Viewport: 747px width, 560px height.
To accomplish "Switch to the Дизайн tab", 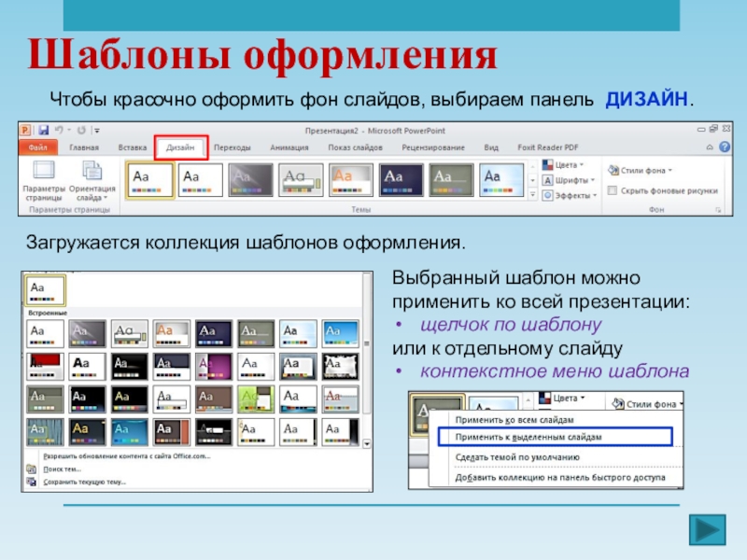I will coord(180,147).
